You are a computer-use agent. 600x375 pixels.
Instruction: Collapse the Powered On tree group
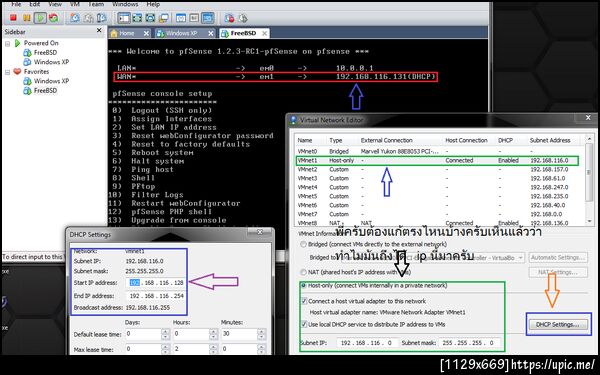tap(7, 43)
